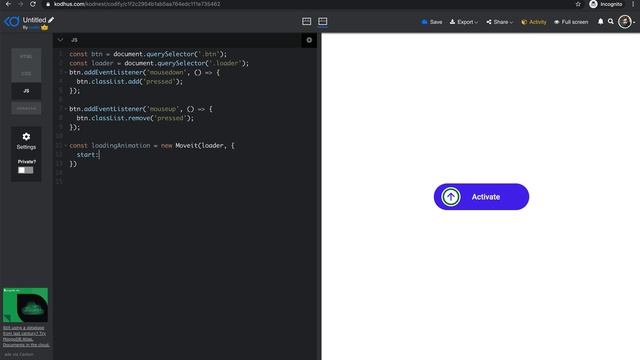Click the 'Untitled' project title text
This screenshot has height=360, width=640.
click(x=34, y=20)
